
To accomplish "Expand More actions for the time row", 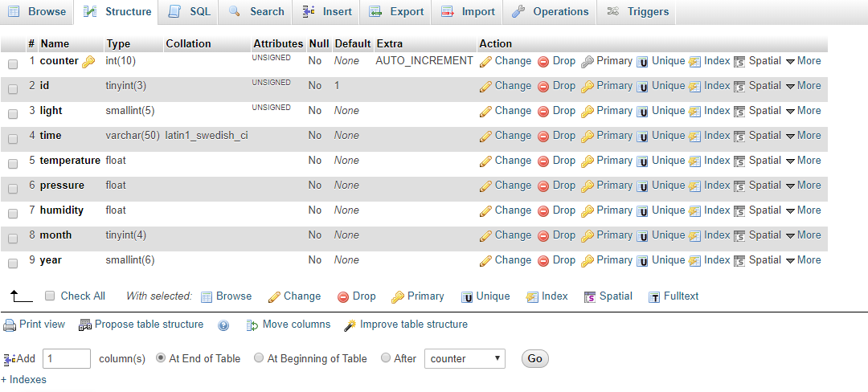I will (803, 136).
